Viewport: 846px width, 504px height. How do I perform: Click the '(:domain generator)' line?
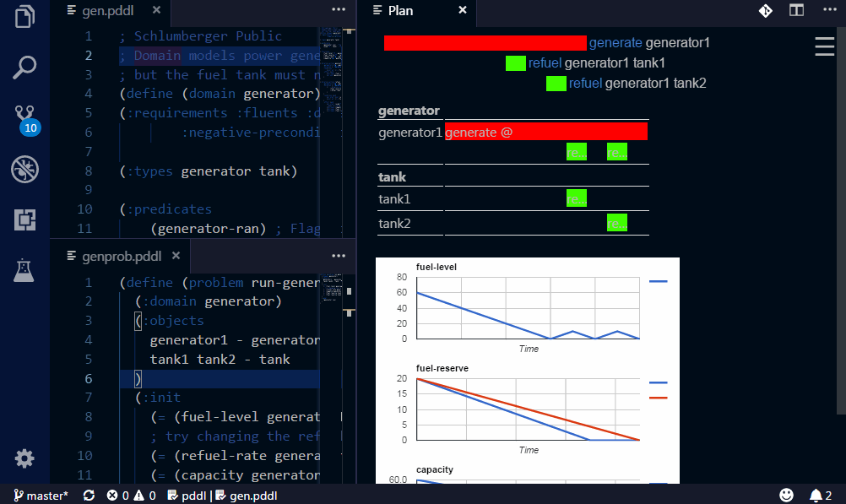point(209,301)
